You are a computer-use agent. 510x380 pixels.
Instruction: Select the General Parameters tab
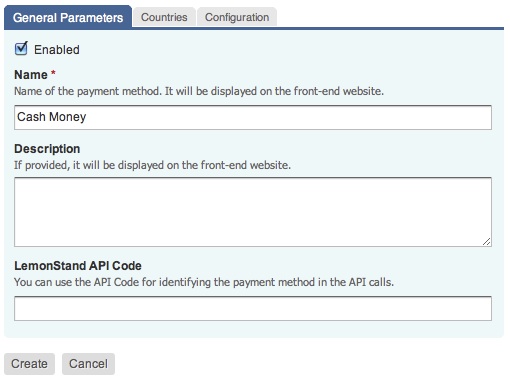[x=68, y=17]
